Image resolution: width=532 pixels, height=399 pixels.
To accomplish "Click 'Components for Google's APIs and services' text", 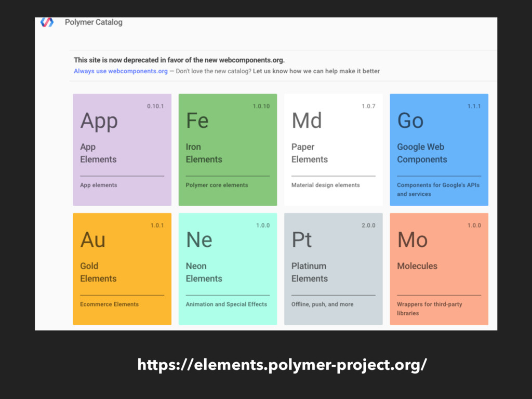I will [438, 190].
